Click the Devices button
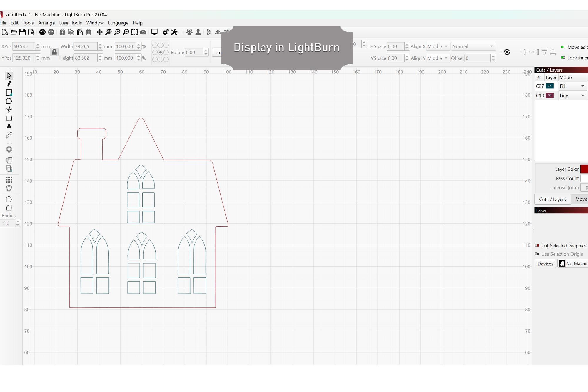The height and width of the screenshot is (392, 588). click(x=545, y=264)
